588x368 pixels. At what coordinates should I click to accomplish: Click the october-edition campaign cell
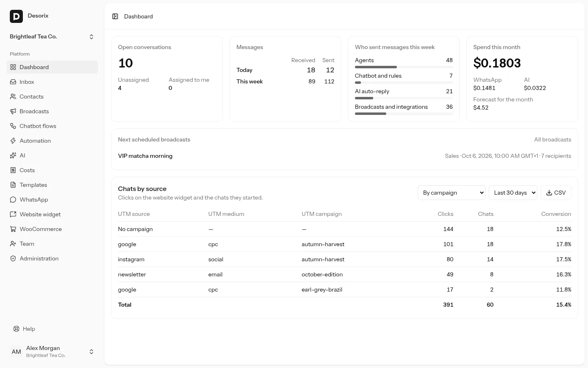pos(322,274)
